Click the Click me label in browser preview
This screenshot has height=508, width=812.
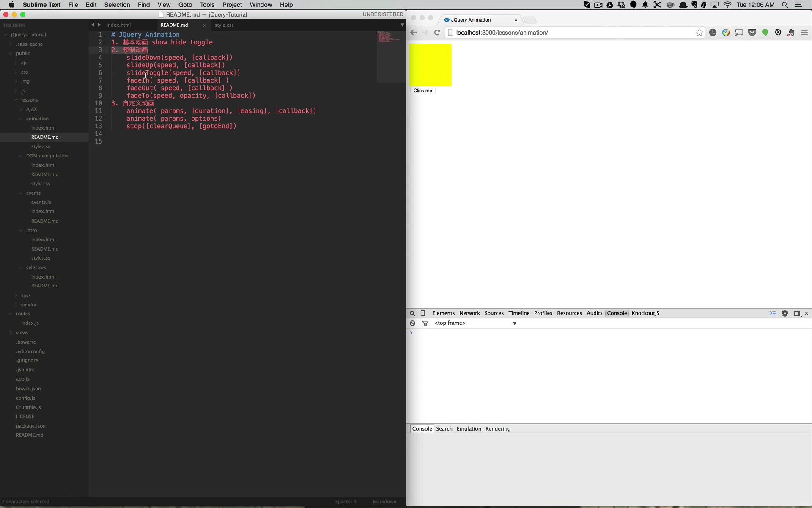[x=422, y=90]
